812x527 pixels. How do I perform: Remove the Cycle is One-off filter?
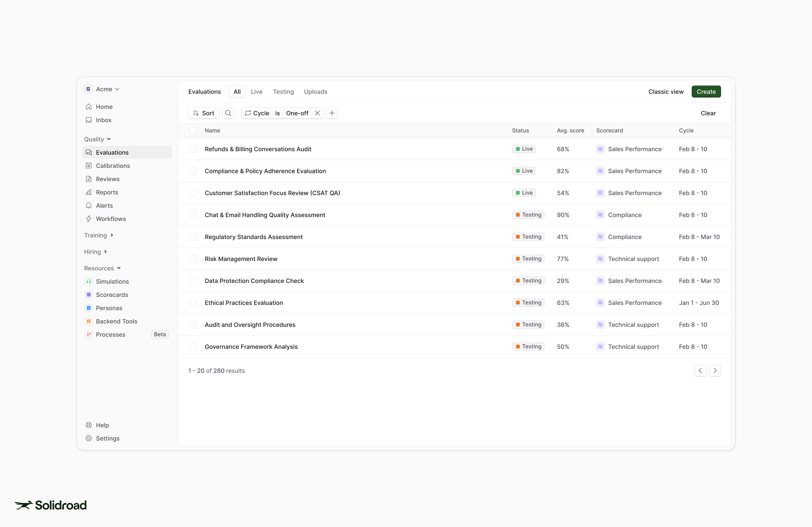point(317,113)
